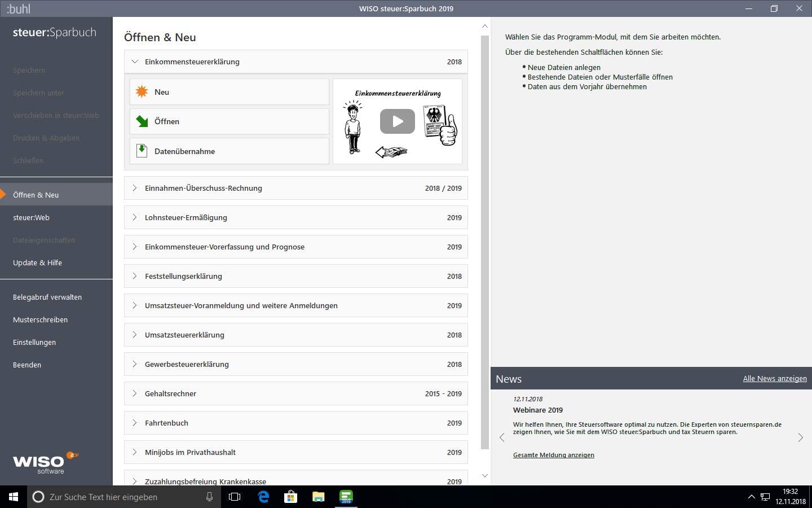This screenshot has height=508, width=812.
Task: Open the steuer:Web menu item
Action: pos(31,217)
